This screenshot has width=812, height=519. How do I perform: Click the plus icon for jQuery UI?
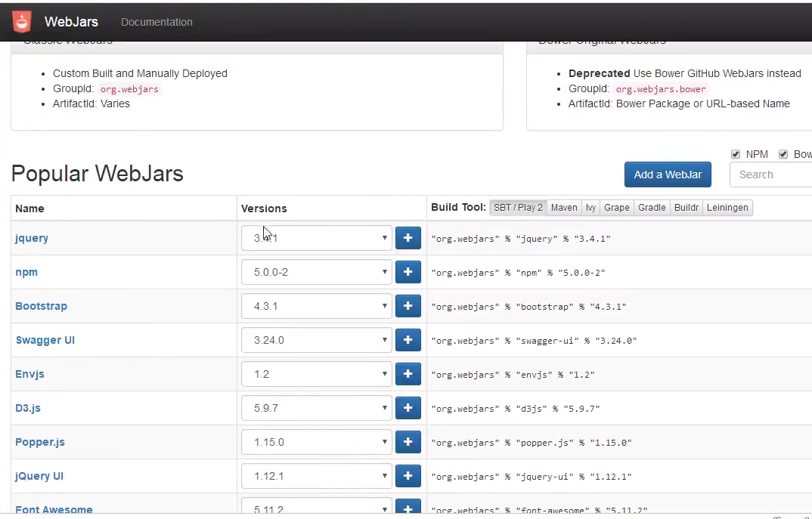(408, 476)
